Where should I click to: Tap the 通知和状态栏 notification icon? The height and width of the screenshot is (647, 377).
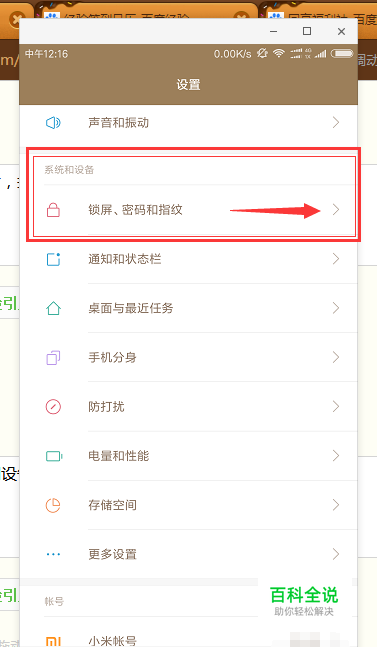[53, 259]
